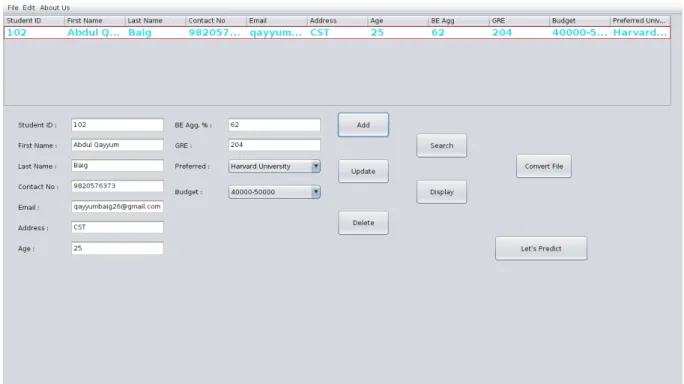Open the Edit menu
Viewport: 684px width, 384px height.
click(29, 7)
